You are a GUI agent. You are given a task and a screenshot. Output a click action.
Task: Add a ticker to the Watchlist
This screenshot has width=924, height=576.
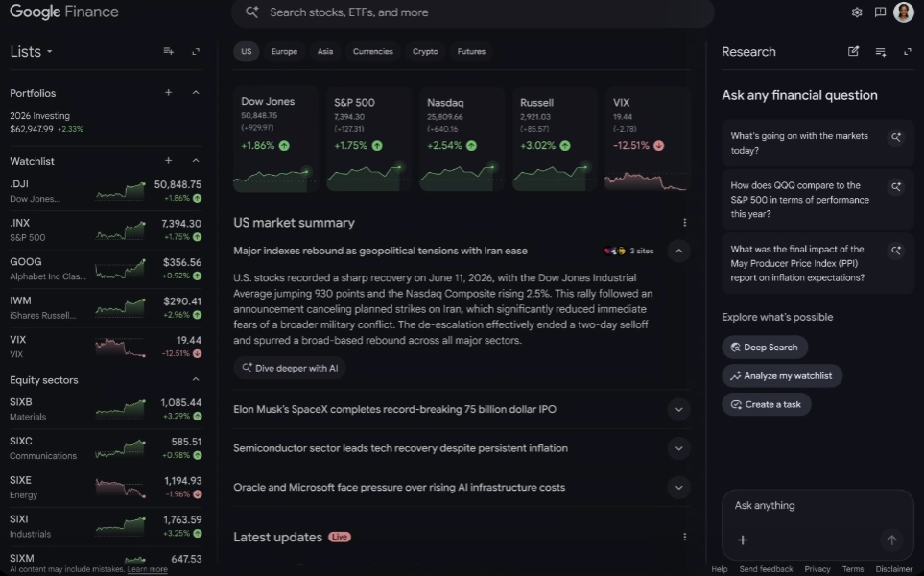[x=169, y=160]
